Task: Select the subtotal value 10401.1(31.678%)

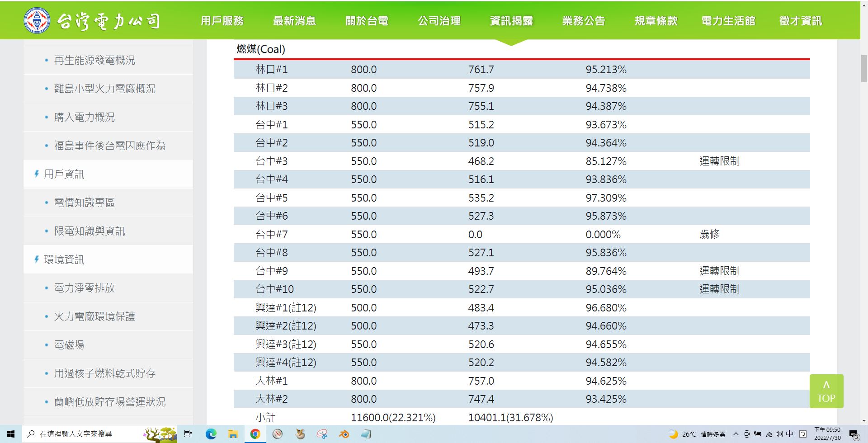Action: tap(511, 418)
